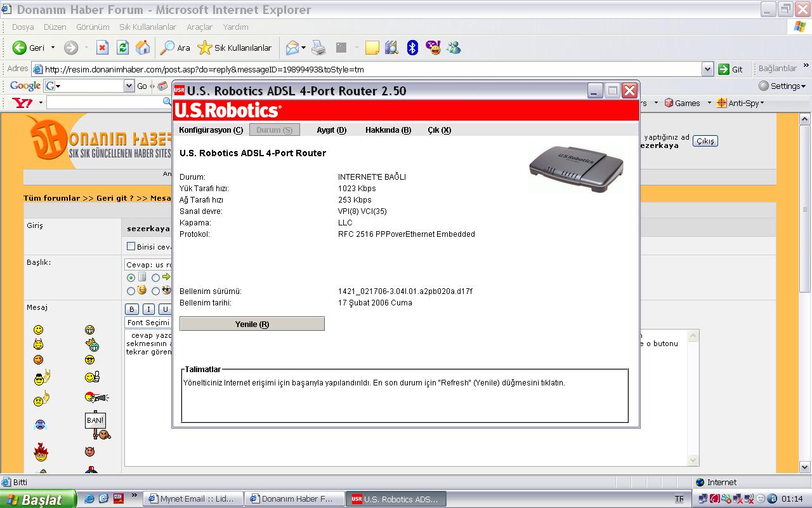Viewport: 812px width, 508px height.
Task: Expand the Anti-Spy dropdown arrow
Action: pos(762,104)
